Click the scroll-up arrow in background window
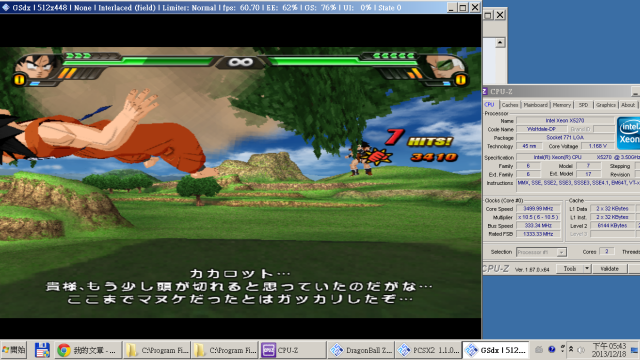The height and width of the screenshot is (360, 640). [500, 42]
